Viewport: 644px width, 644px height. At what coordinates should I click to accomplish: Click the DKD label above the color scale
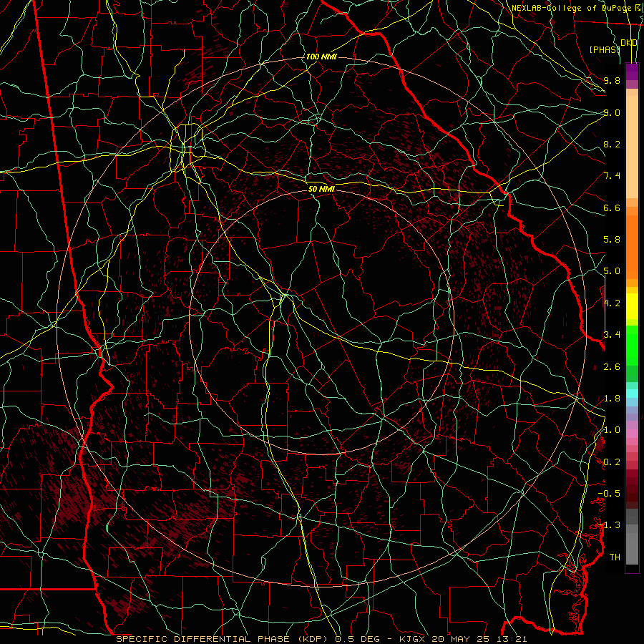(x=629, y=43)
